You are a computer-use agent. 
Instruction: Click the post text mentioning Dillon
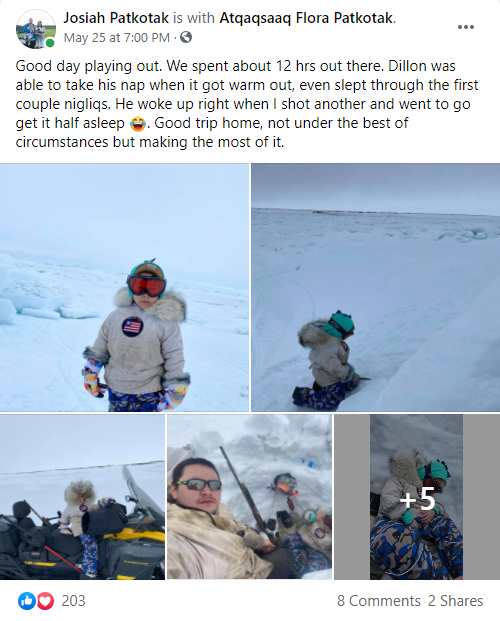[x=247, y=104]
